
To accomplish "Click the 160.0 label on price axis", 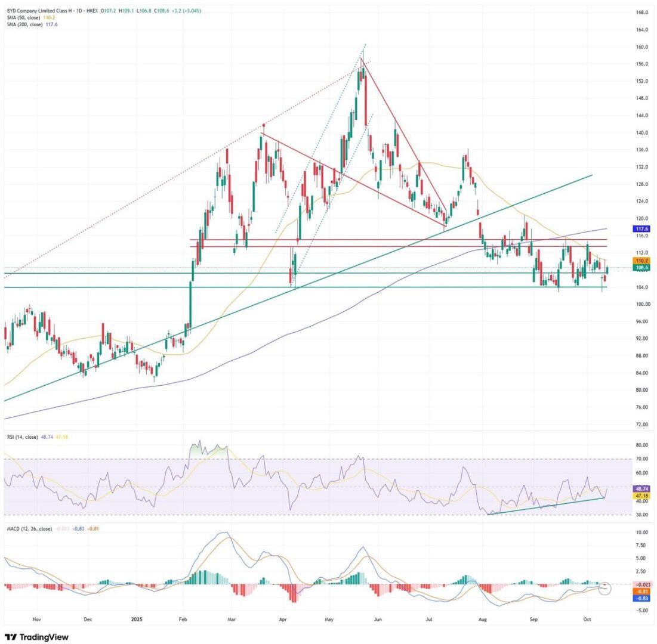I will 642,47.
